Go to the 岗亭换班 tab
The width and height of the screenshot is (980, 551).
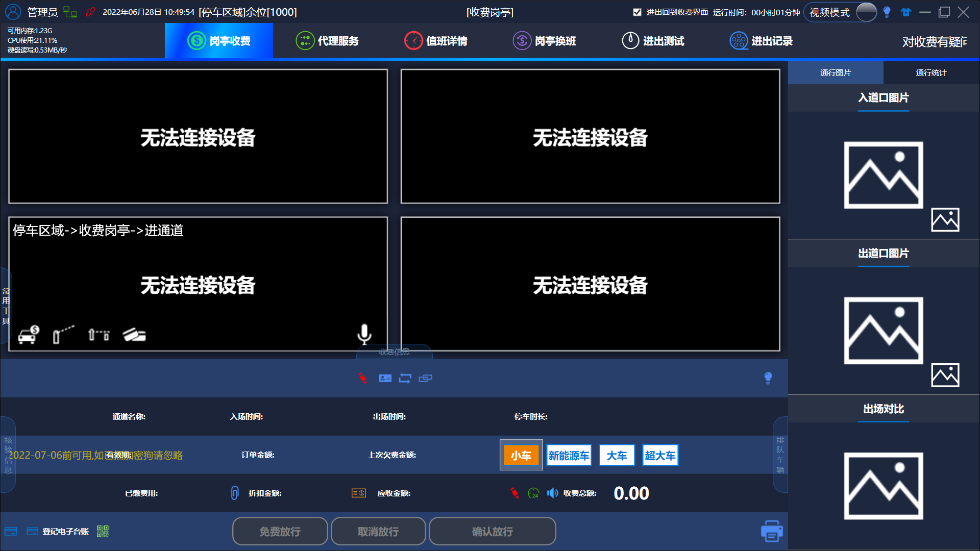(x=544, y=41)
